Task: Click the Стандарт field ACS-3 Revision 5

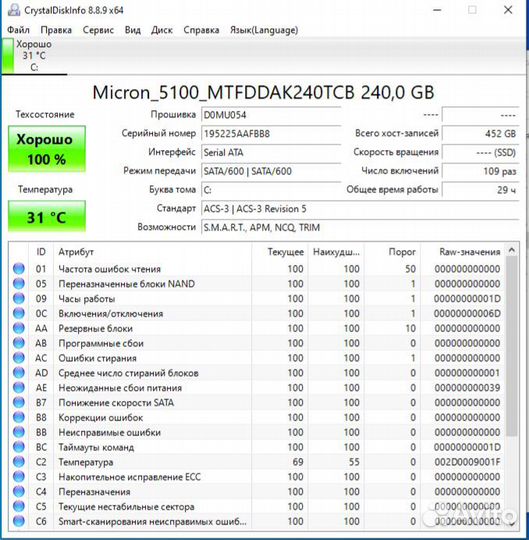Action: coord(360,209)
